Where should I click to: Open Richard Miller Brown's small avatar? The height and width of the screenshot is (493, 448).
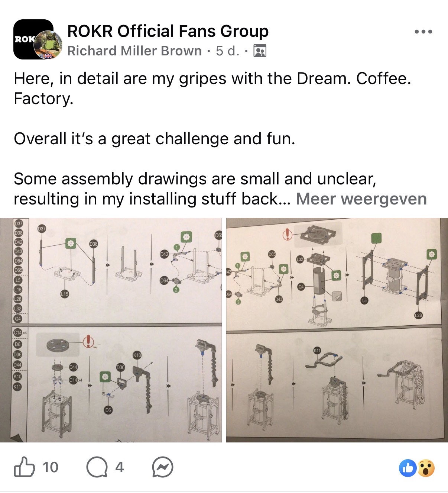coord(48,45)
